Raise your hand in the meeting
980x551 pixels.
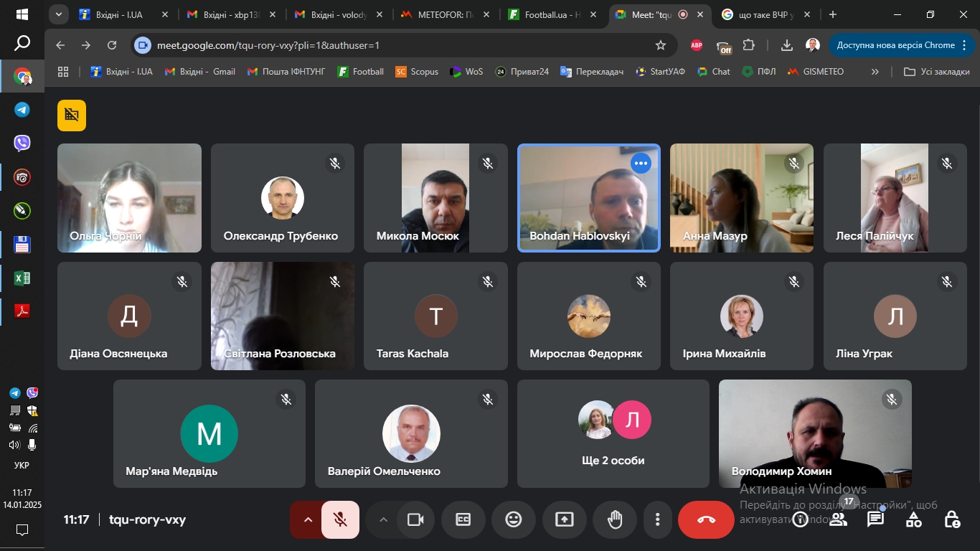click(615, 519)
